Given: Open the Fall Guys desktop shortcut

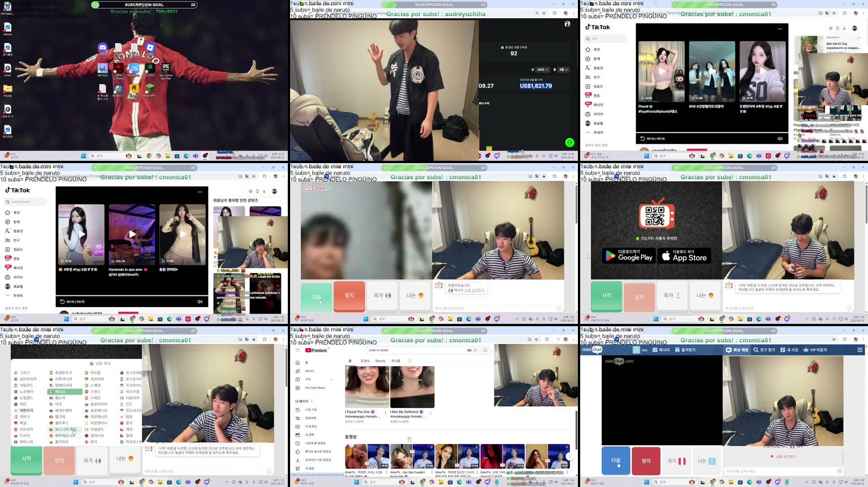Looking at the screenshot, I should tap(102, 70).
